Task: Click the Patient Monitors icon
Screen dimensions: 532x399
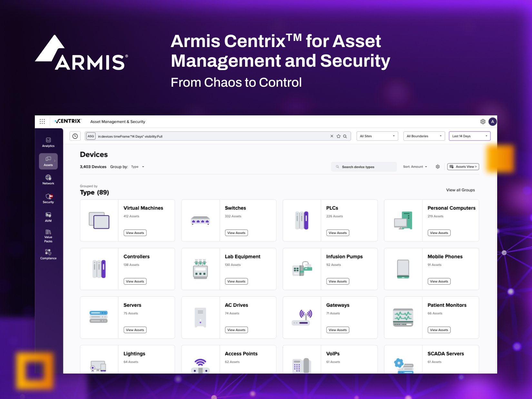Action: coord(403,317)
